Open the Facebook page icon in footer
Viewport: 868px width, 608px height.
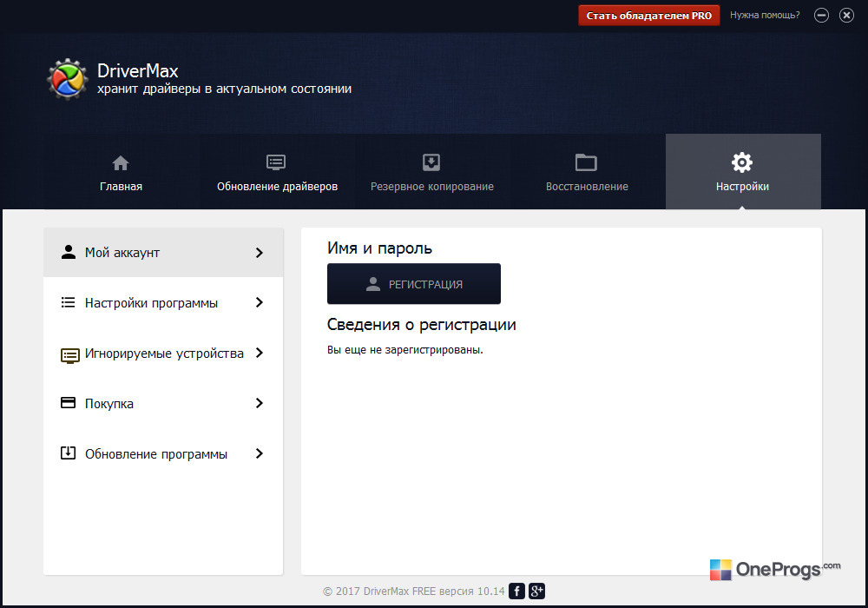pos(516,591)
